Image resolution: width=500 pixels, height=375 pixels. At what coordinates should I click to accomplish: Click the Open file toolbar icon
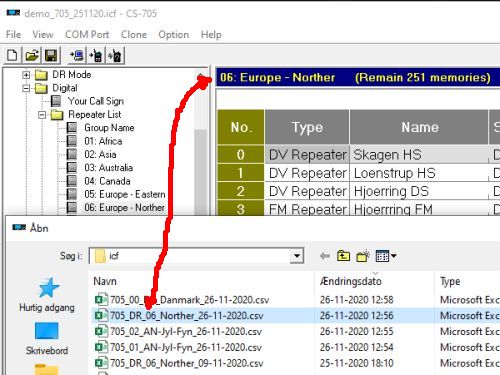pyautogui.click(x=32, y=55)
